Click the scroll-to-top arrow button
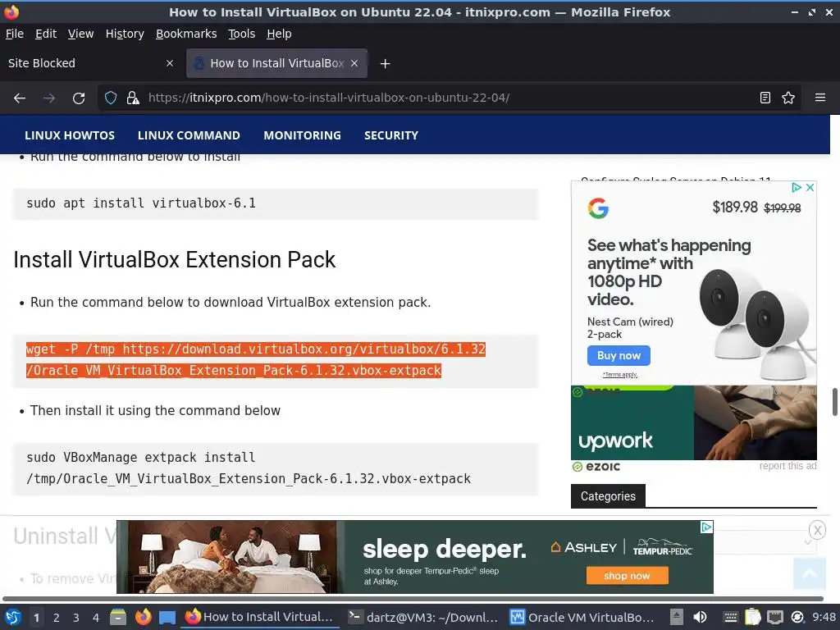The image size is (840, 630). [x=810, y=573]
